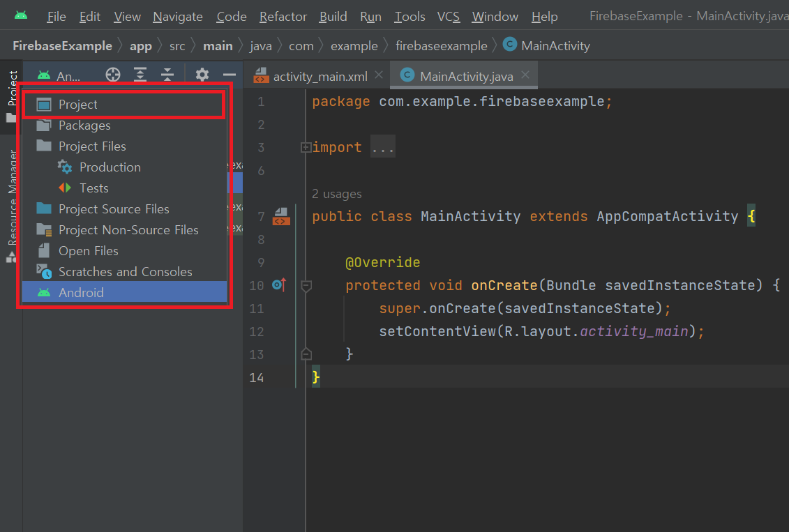Select Scratches and Consoles option

[124, 271]
